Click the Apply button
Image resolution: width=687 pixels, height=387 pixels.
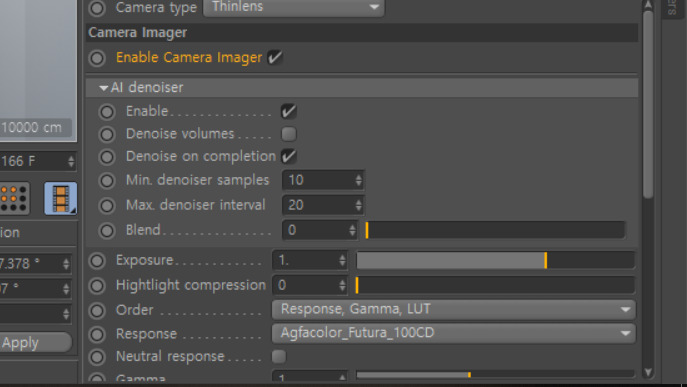tap(35, 343)
